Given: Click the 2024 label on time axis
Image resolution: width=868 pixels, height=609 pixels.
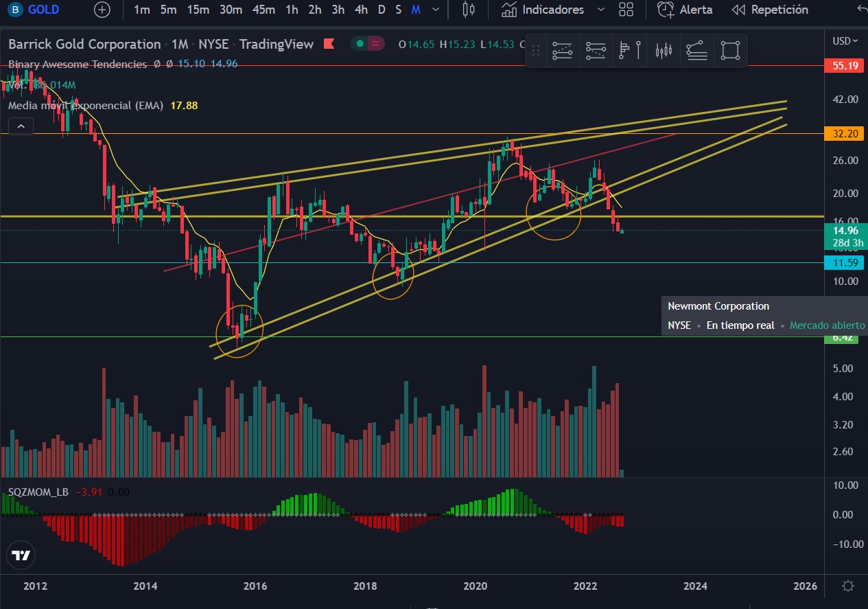Looking at the screenshot, I should 695,586.
